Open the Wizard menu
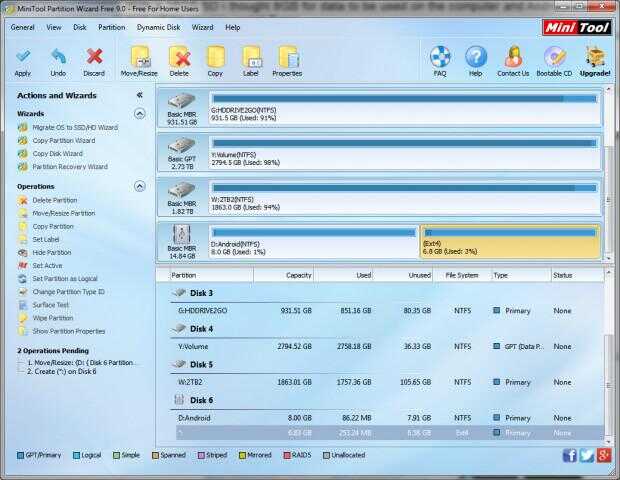The width and height of the screenshot is (620, 480). click(x=202, y=27)
